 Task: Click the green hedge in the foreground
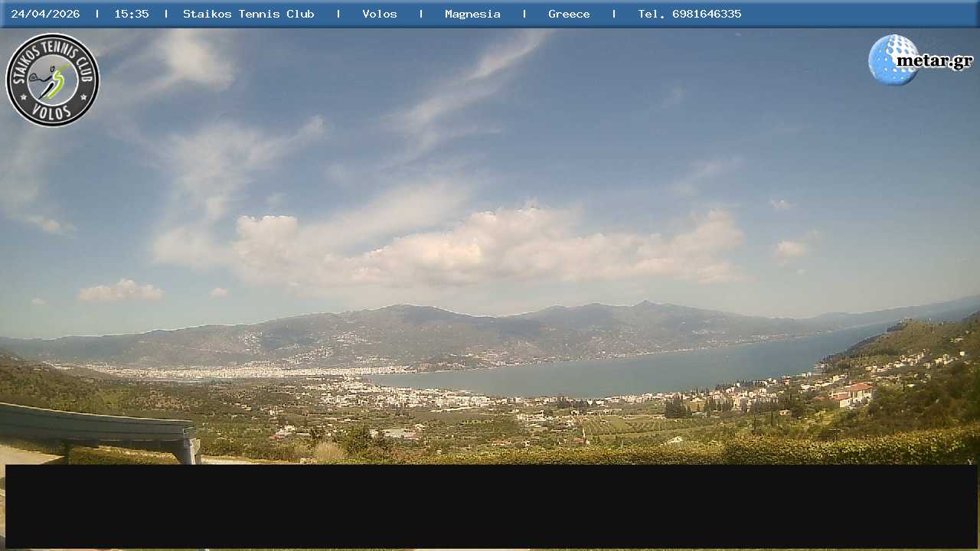coord(766,452)
